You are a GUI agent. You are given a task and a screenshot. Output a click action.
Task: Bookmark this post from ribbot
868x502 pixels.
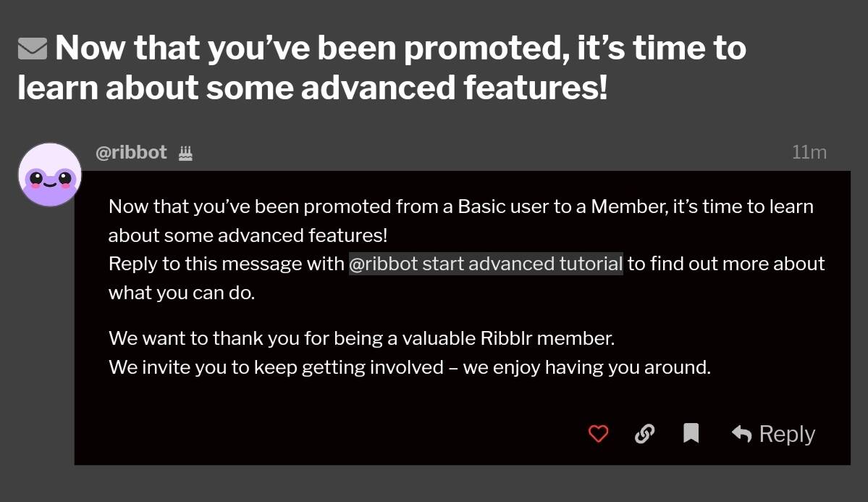[691, 433]
